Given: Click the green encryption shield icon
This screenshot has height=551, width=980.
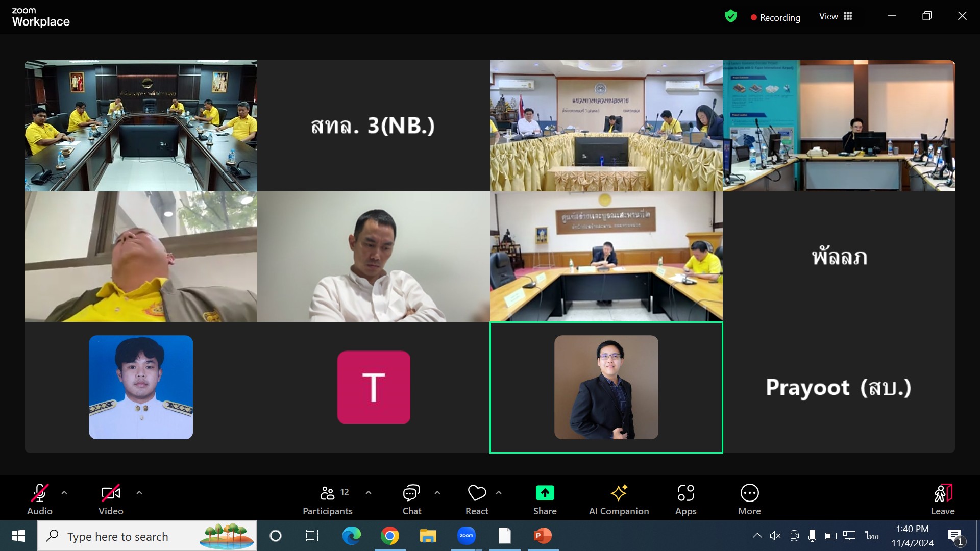Looking at the screenshot, I should point(731,16).
